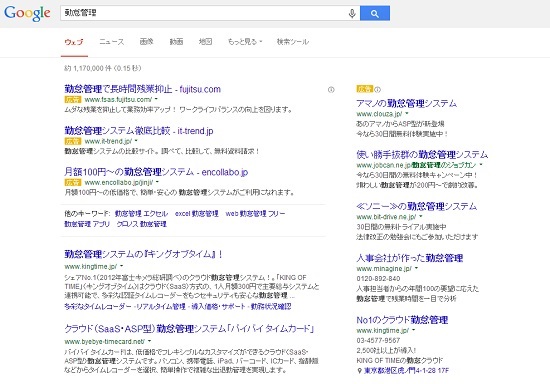Click the info icon next to right-side ad label

377,89
